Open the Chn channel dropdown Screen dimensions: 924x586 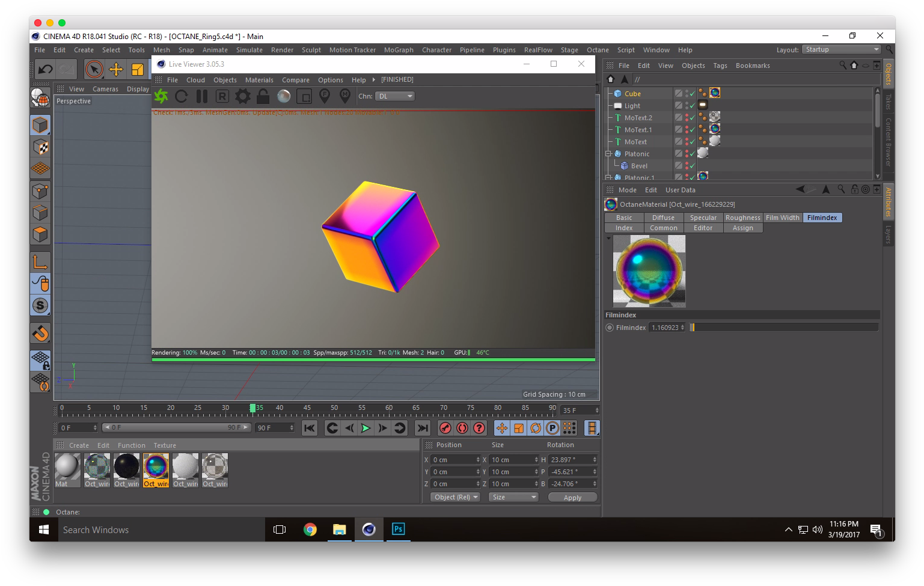click(x=395, y=96)
